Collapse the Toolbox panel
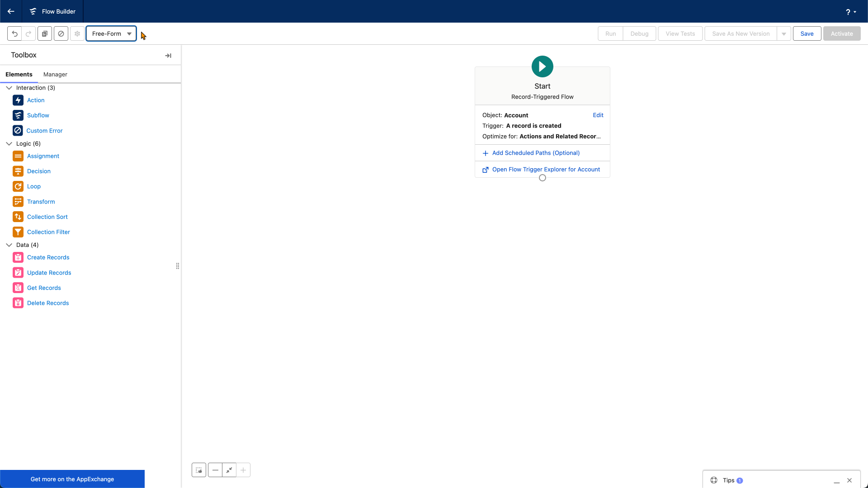This screenshot has height=488, width=868. pos(168,56)
